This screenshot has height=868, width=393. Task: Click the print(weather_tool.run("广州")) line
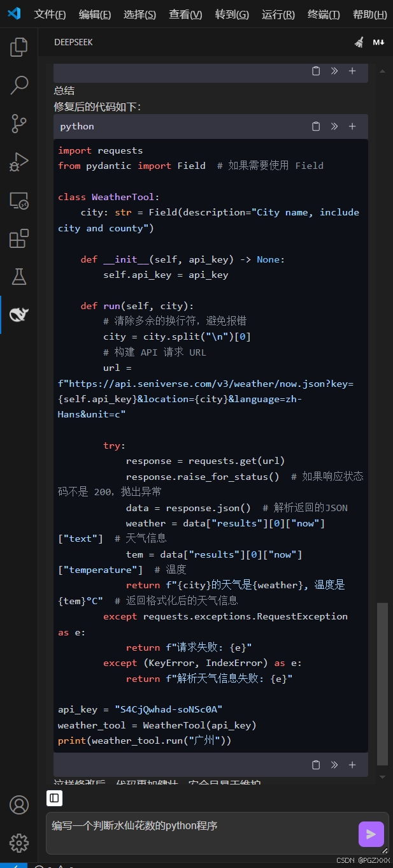(x=145, y=741)
